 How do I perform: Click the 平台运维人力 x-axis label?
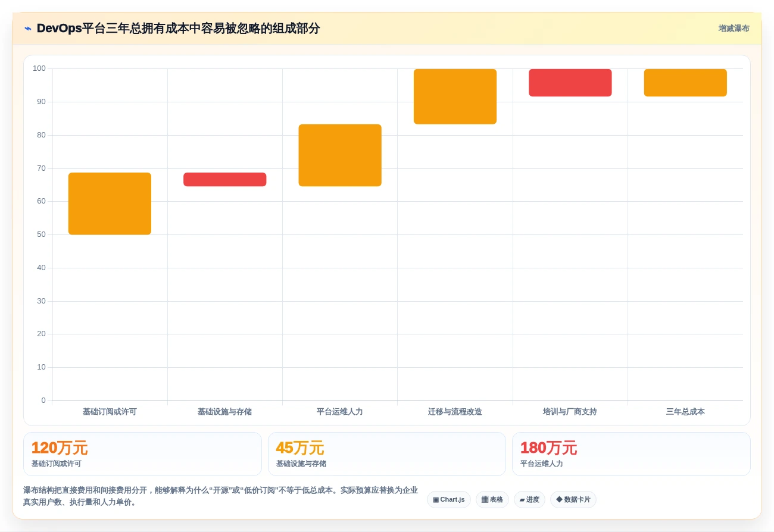[x=340, y=412]
